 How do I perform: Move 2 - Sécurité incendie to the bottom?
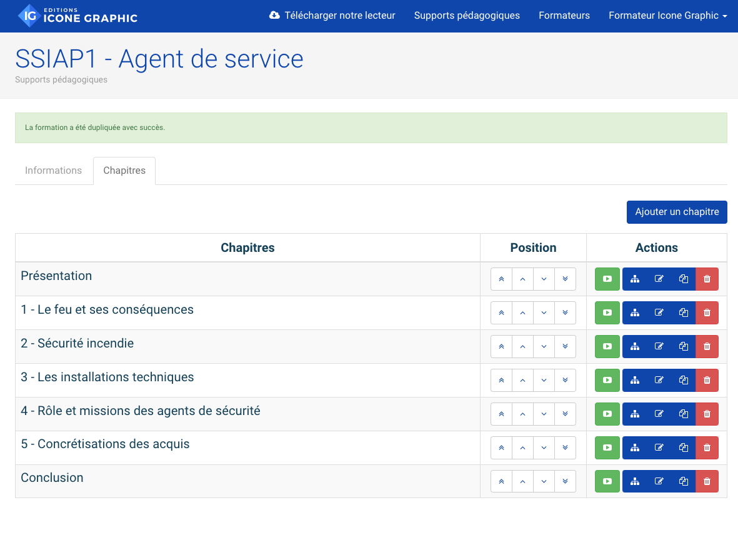566,346
